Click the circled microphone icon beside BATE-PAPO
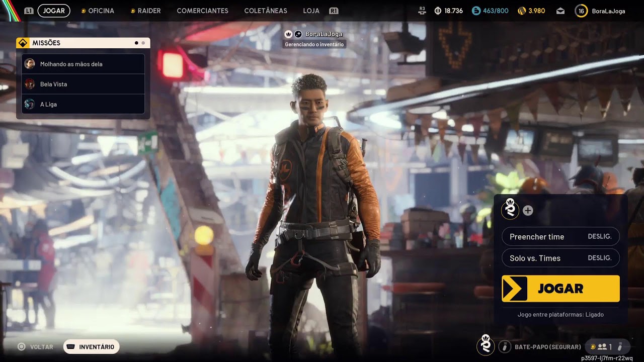644x362 pixels. (x=505, y=346)
